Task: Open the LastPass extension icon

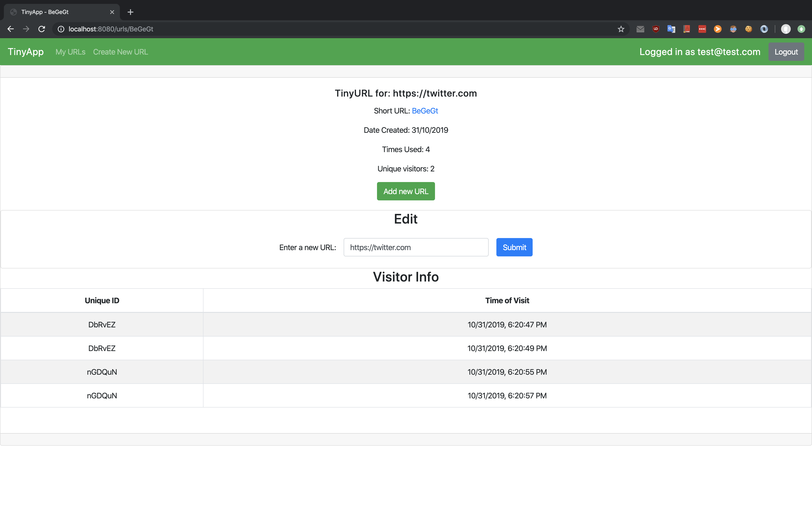Action: coord(702,29)
